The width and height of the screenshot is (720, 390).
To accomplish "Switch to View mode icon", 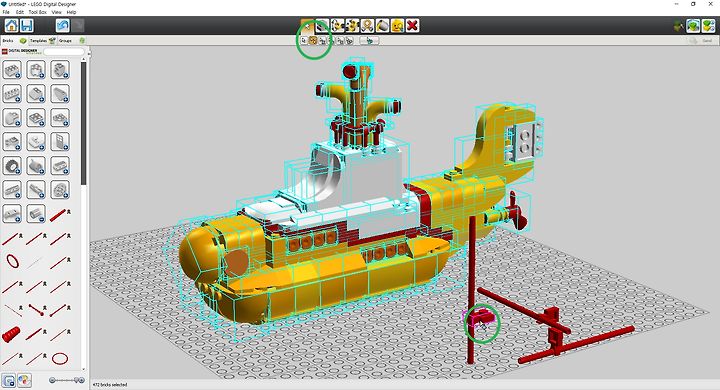I will [693, 26].
